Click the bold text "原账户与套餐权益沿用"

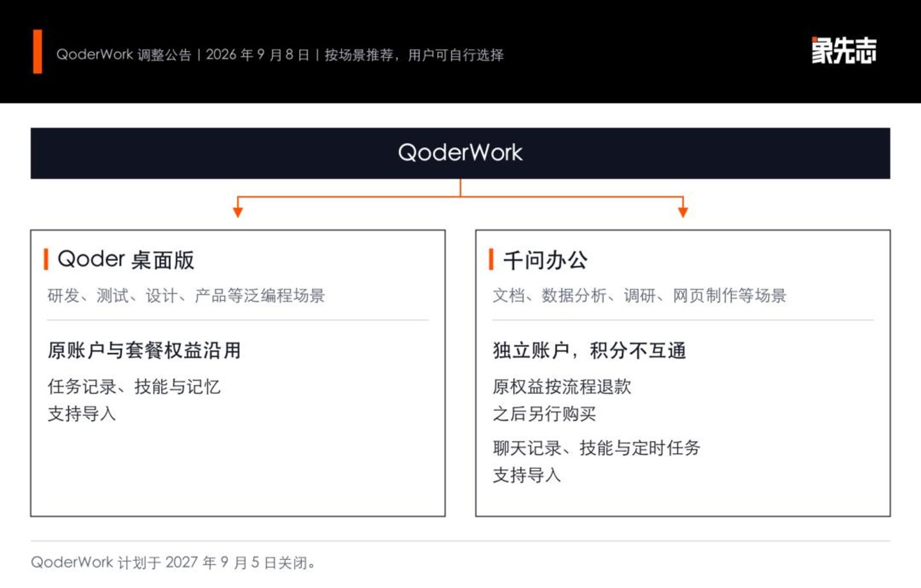(144, 350)
